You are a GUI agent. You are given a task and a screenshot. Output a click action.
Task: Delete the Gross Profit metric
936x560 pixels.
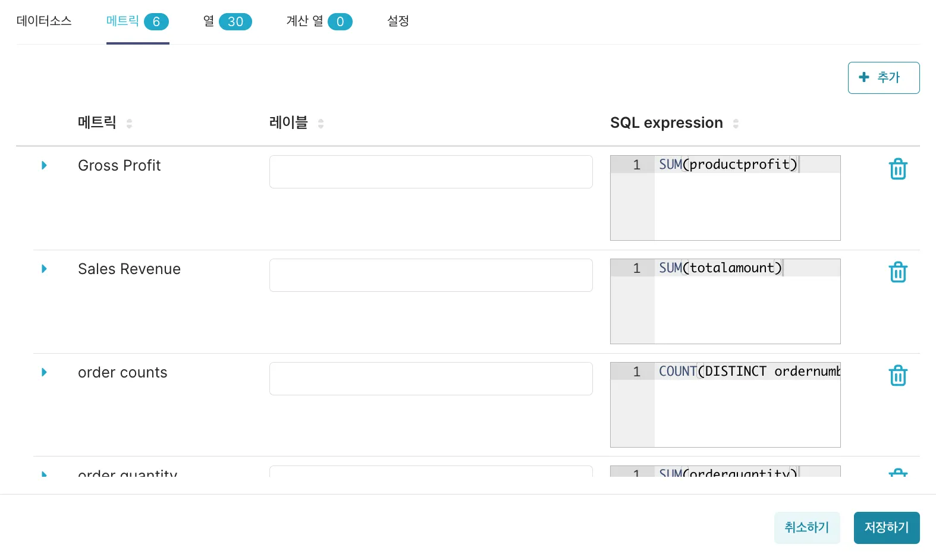[x=898, y=169]
